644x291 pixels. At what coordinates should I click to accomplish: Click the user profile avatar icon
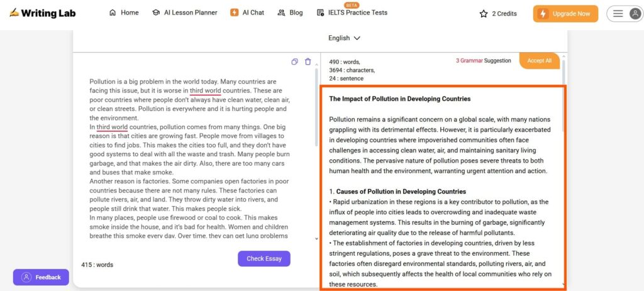pos(635,14)
